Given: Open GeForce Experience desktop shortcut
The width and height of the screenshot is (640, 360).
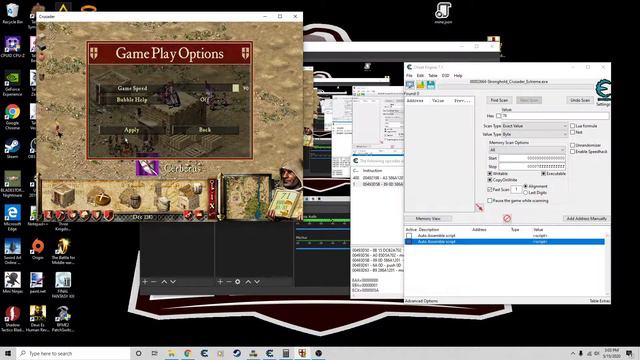Looking at the screenshot, I should coord(12,84).
